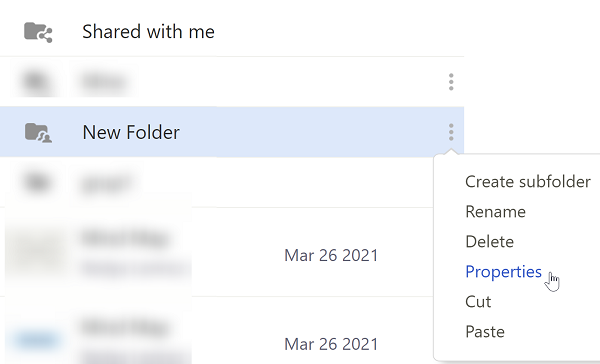Choose Paste from the context menu
The image size is (600, 364).
point(485,331)
